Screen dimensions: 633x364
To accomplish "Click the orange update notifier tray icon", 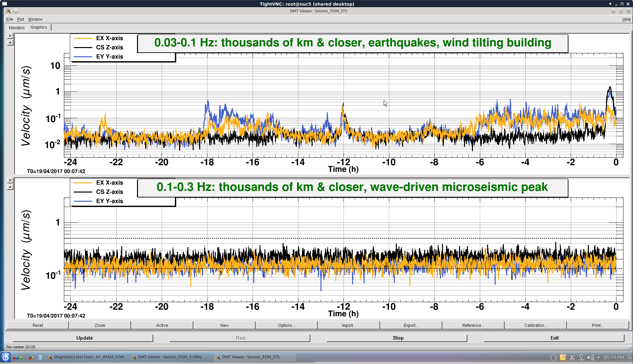I will click(x=563, y=357).
